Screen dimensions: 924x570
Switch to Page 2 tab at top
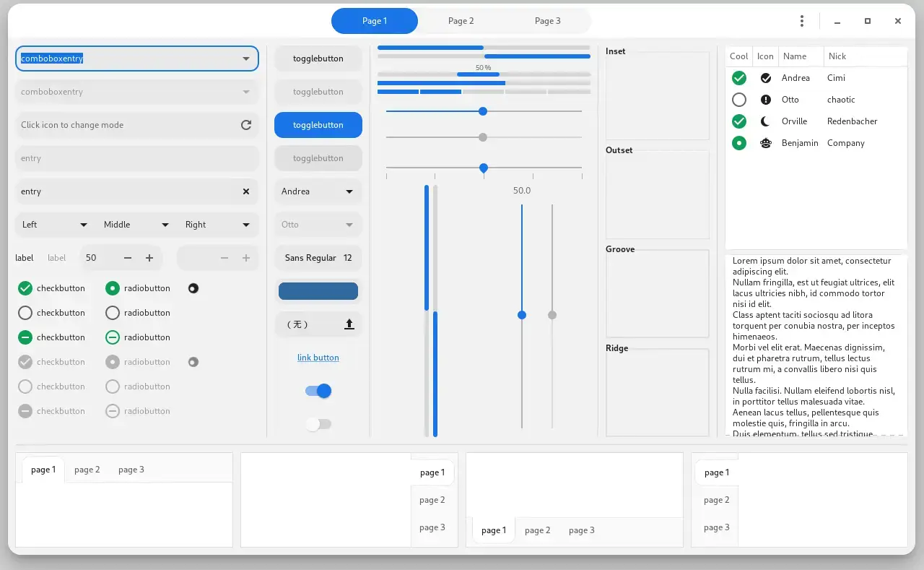tap(461, 21)
